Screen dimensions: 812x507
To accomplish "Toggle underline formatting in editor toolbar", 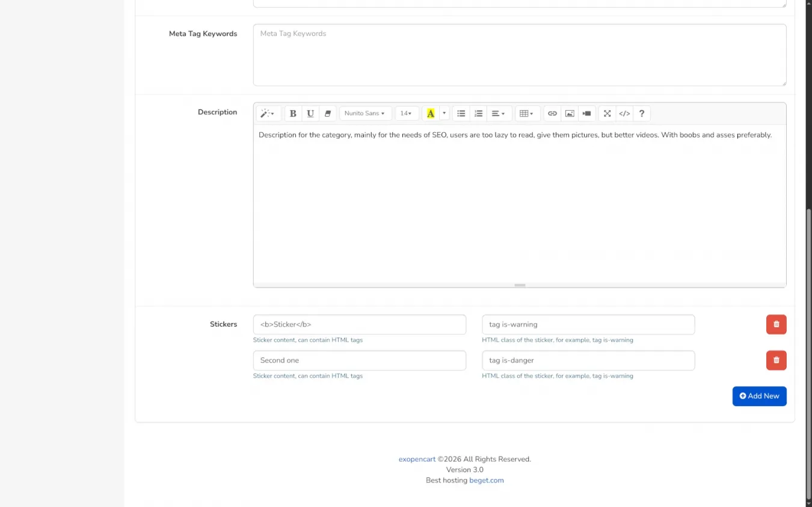I will 310,114.
